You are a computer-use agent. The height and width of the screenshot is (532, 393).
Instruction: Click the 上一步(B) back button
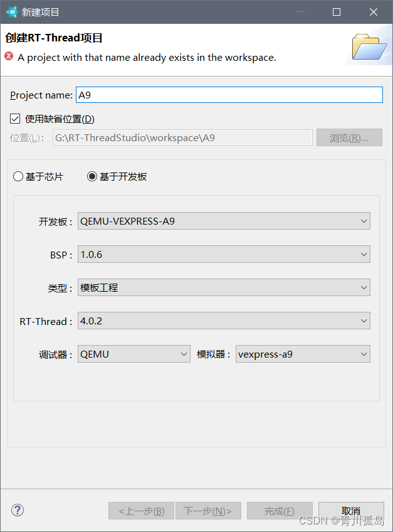[x=142, y=511]
